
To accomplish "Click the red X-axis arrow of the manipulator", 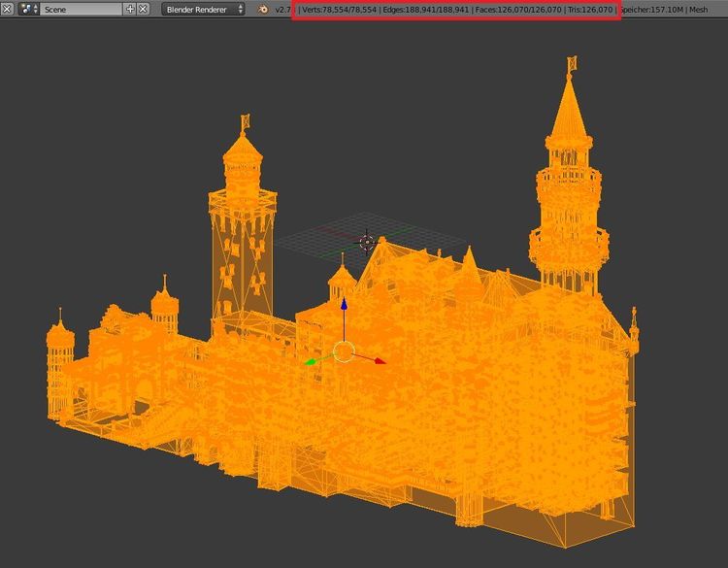I will pyautogui.click(x=381, y=361).
